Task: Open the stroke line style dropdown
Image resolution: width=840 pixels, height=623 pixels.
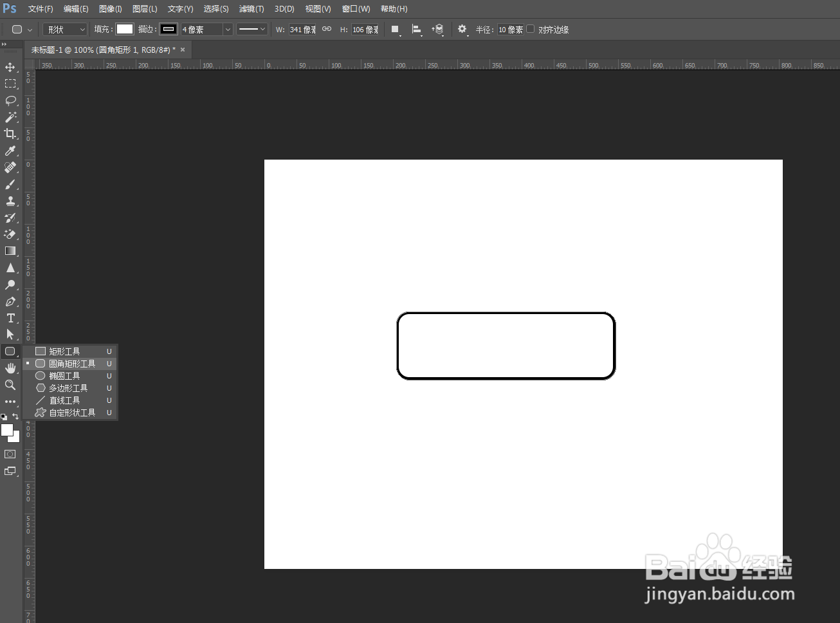Action: [x=251, y=29]
